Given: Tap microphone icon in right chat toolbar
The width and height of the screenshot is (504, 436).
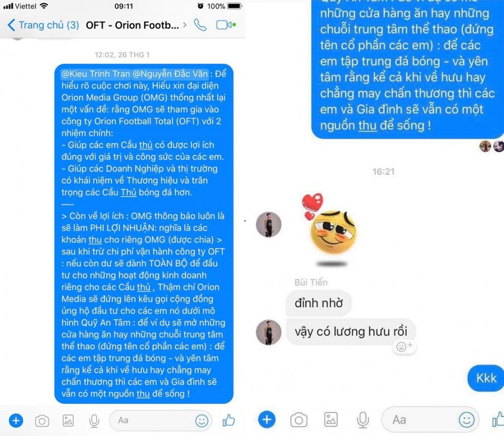Looking at the screenshot, I should pyautogui.click(x=363, y=419).
